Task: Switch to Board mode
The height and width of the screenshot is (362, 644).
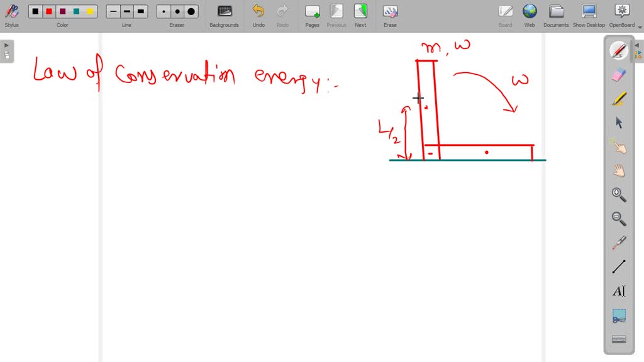Action: (x=506, y=15)
